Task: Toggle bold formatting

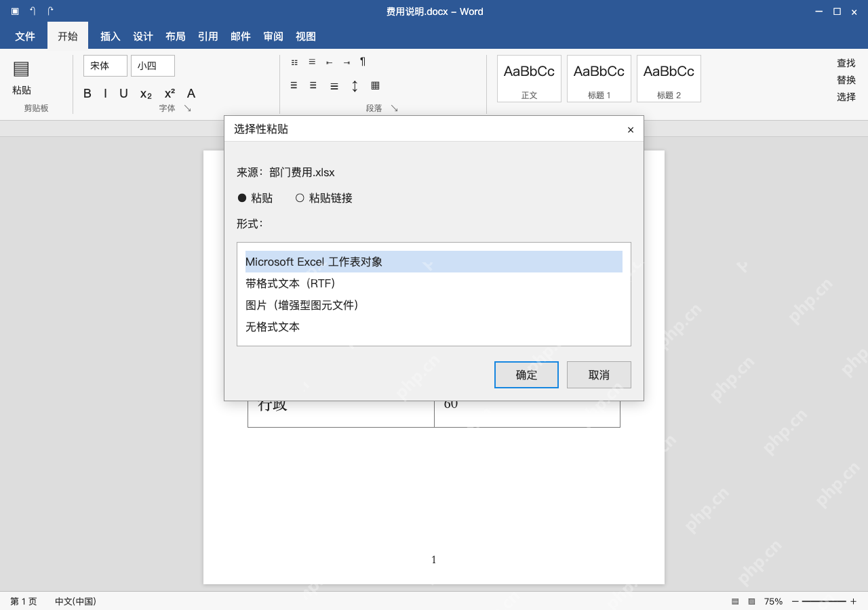Action: (87, 94)
